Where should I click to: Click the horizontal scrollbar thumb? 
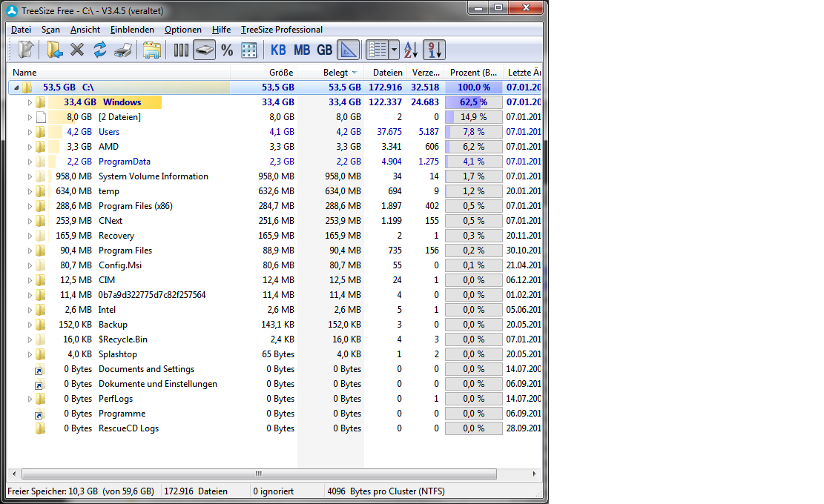259,474
